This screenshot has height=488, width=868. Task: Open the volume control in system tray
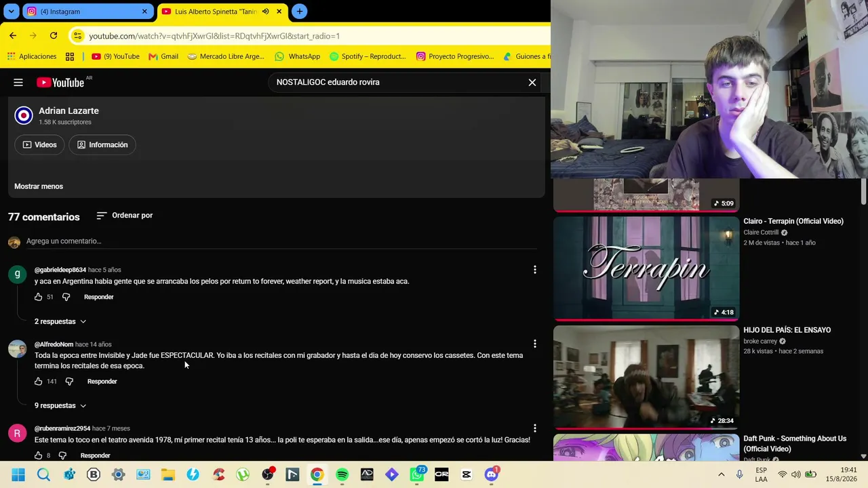[795, 474]
